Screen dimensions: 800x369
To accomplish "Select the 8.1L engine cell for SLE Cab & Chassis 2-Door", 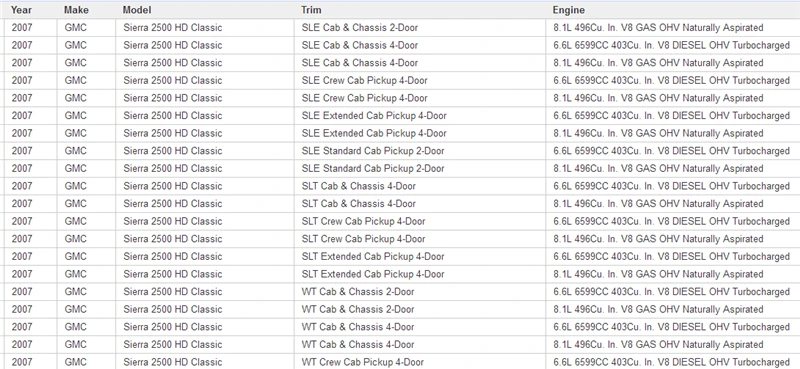I will (673, 28).
